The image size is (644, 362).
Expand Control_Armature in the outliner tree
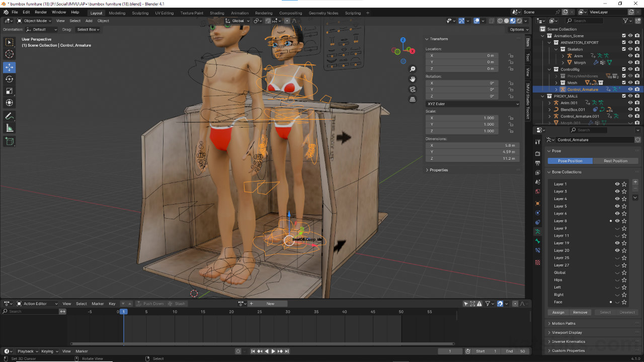point(556,89)
